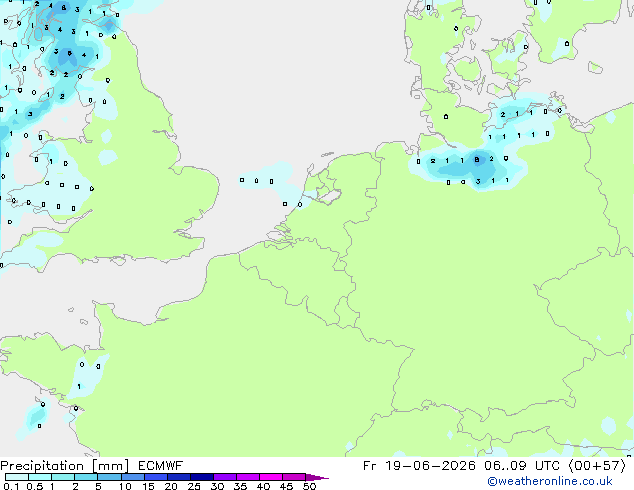Viewport: 634px width, 490px height.
Task: Click the 1–2 mm legend color box
Action: [x=63, y=477]
